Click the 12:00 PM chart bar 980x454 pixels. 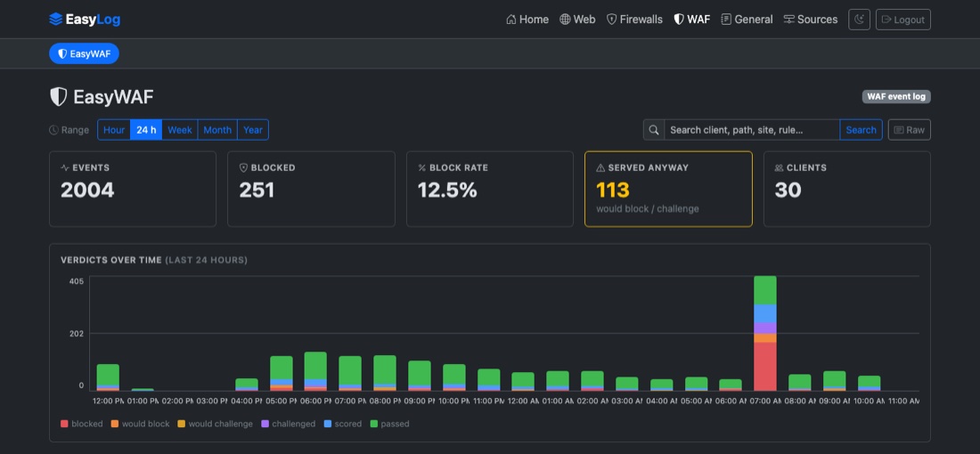[x=108, y=377]
